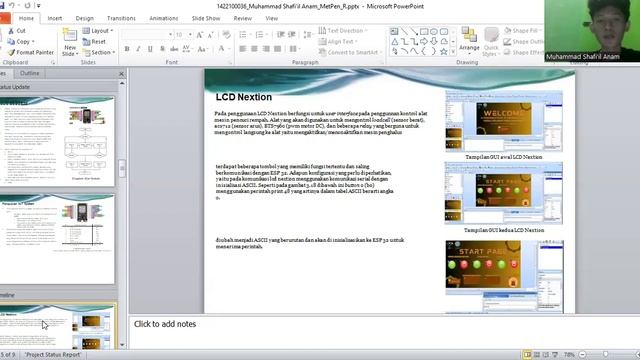Click the Shape Fill button

coord(522,31)
